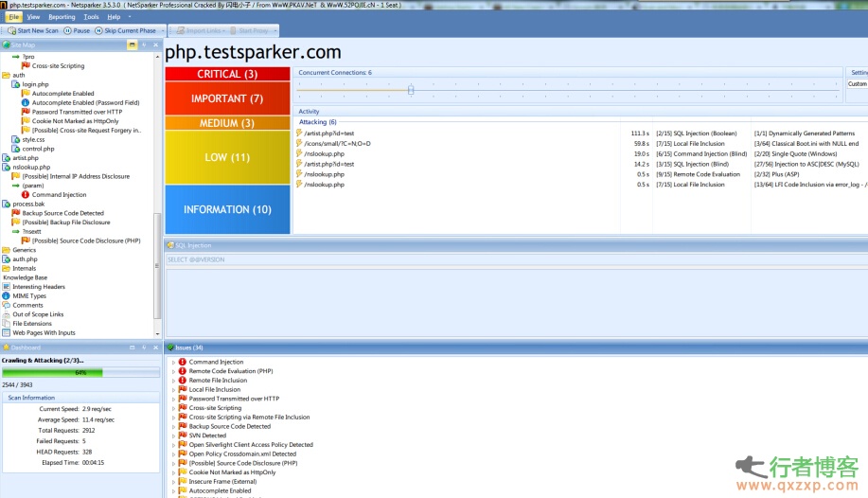Click the Web Pages With Inputs icon
Screen dimensions: 868x498
pos(6,333)
